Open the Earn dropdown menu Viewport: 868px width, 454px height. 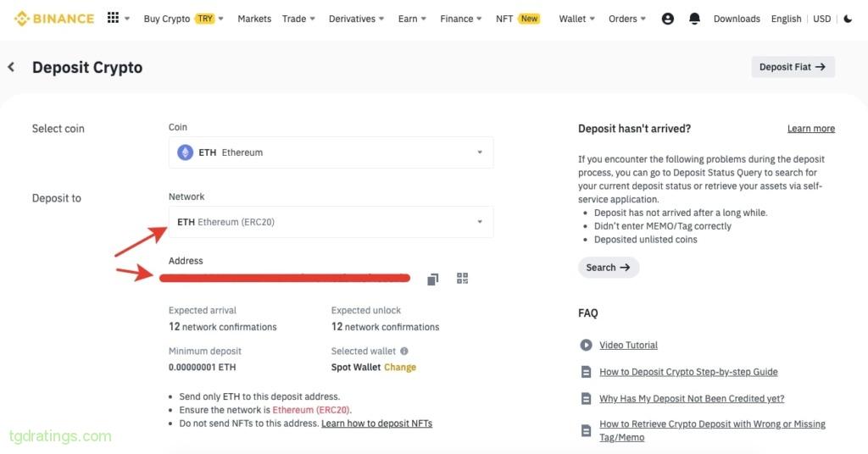(412, 19)
